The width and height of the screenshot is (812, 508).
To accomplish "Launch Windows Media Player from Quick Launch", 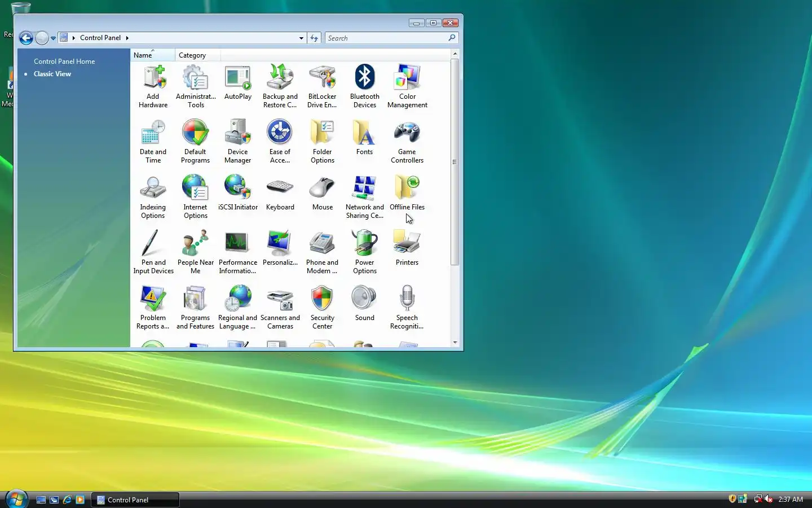I will pyautogui.click(x=80, y=500).
